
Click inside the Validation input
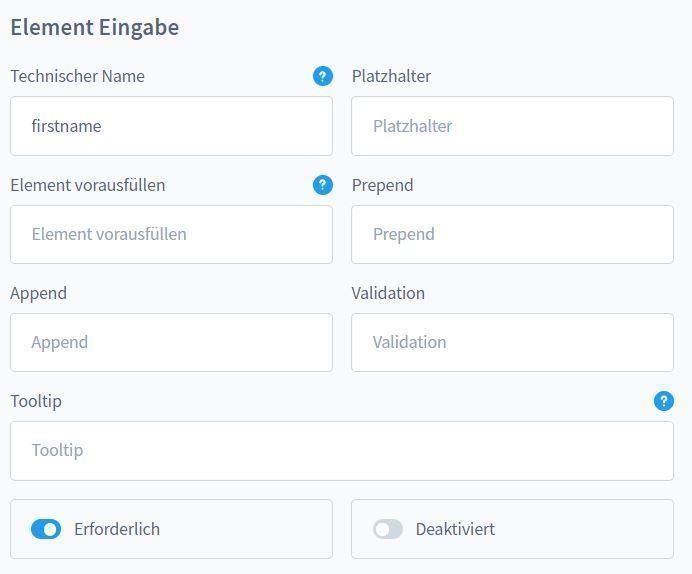point(512,342)
